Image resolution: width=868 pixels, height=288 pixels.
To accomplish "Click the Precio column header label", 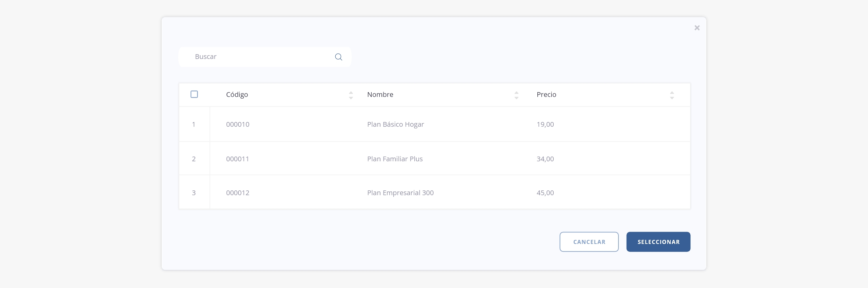I will (x=546, y=95).
